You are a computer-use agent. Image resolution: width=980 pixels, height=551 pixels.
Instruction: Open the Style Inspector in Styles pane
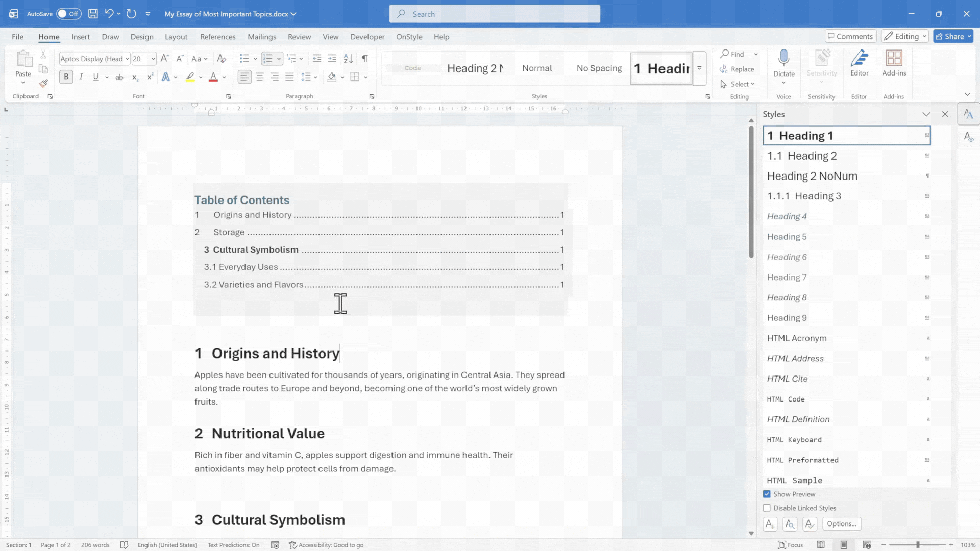tap(790, 524)
